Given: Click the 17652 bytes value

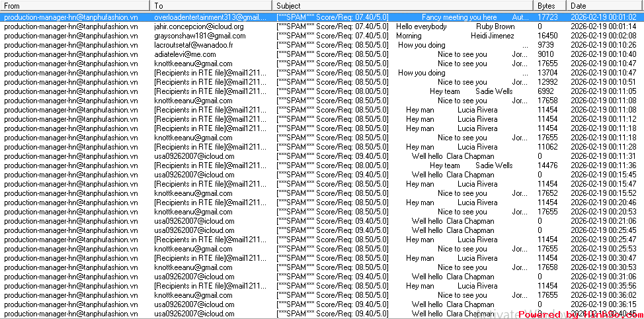Looking at the screenshot, I should 547,193.
